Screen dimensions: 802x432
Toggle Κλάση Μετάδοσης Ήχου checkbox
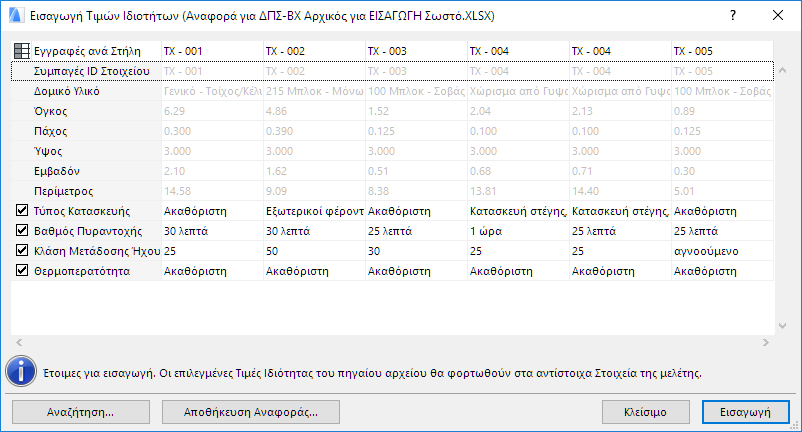21,251
